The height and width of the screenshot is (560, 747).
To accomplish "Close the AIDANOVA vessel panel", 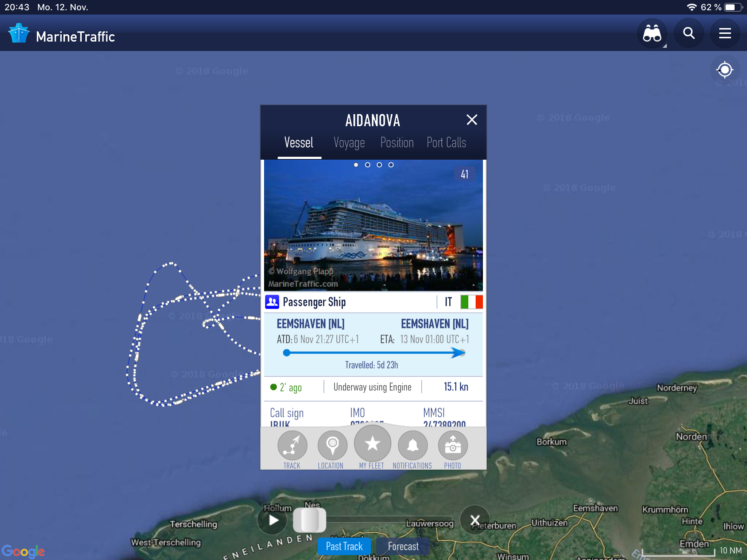I will (x=472, y=120).
